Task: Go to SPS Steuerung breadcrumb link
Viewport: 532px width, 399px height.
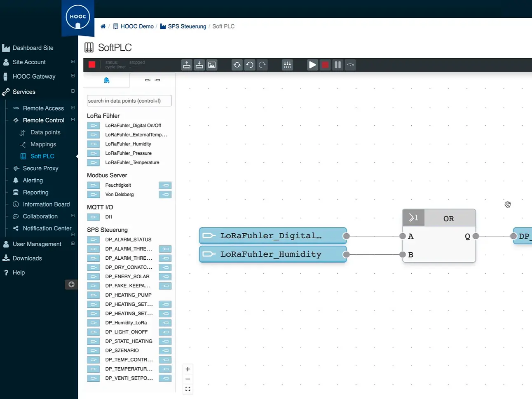Action: (x=187, y=26)
